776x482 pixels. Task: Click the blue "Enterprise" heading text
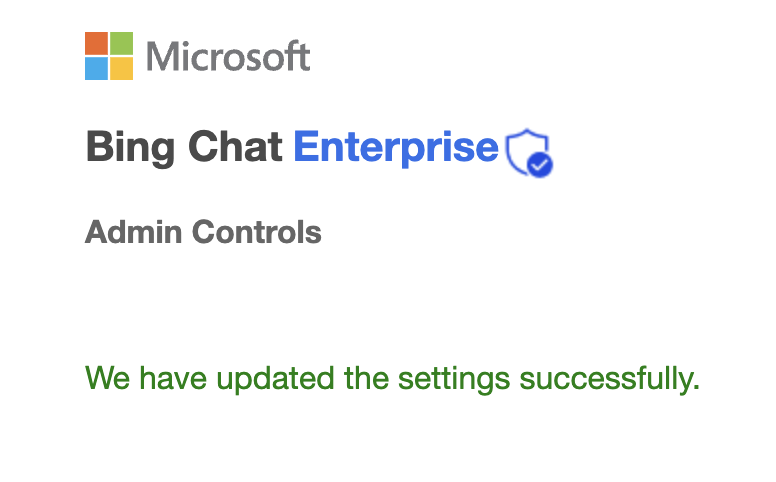396,148
